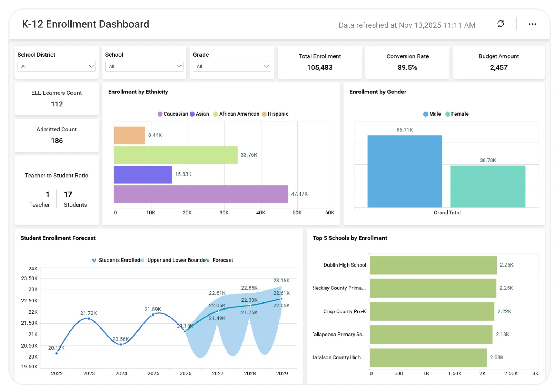Click the 2023 data point 21.72K
The height and width of the screenshot is (392, 559).
88,319
